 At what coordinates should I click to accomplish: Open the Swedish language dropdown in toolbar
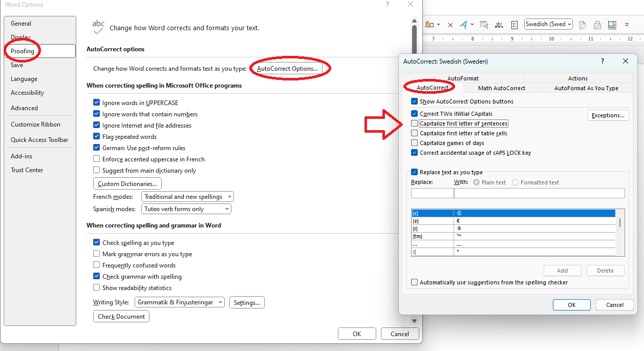pos(569,25)
